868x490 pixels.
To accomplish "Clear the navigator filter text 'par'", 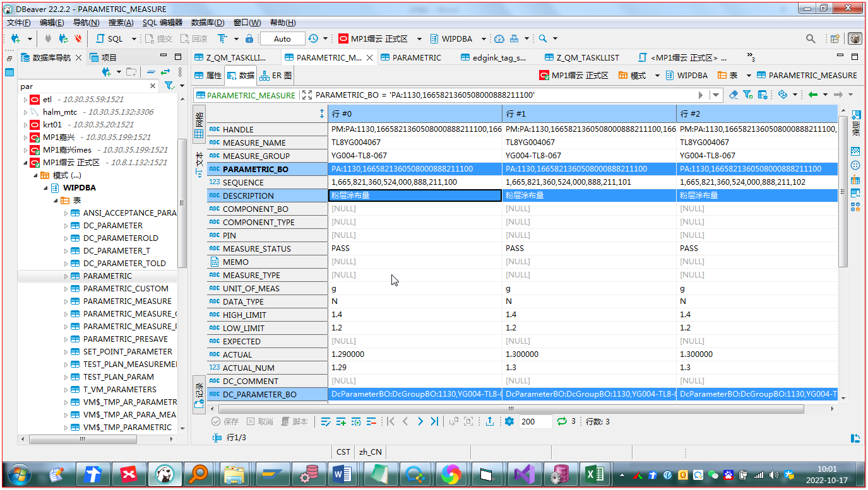I will click(x=153, y=86).
